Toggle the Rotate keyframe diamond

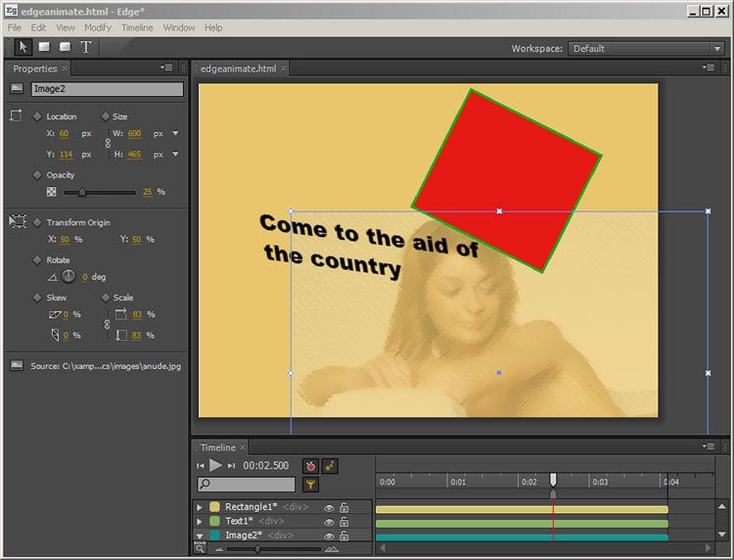coord(37,259)
